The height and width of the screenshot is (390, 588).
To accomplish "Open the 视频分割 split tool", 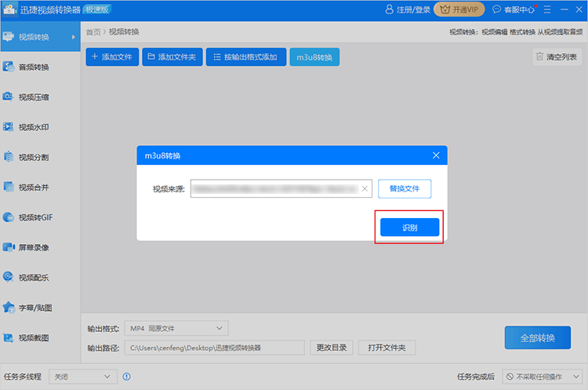I will pos(33,157).
